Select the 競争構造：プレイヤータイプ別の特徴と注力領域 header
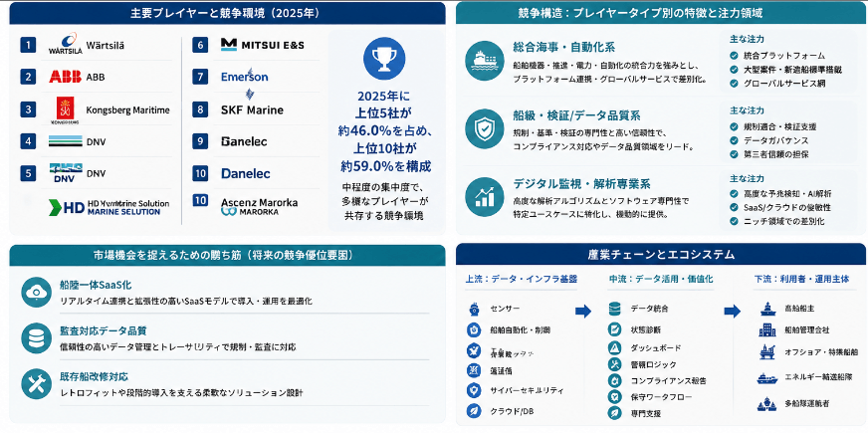Screen dimensions: 868x433 coord(660,13)
